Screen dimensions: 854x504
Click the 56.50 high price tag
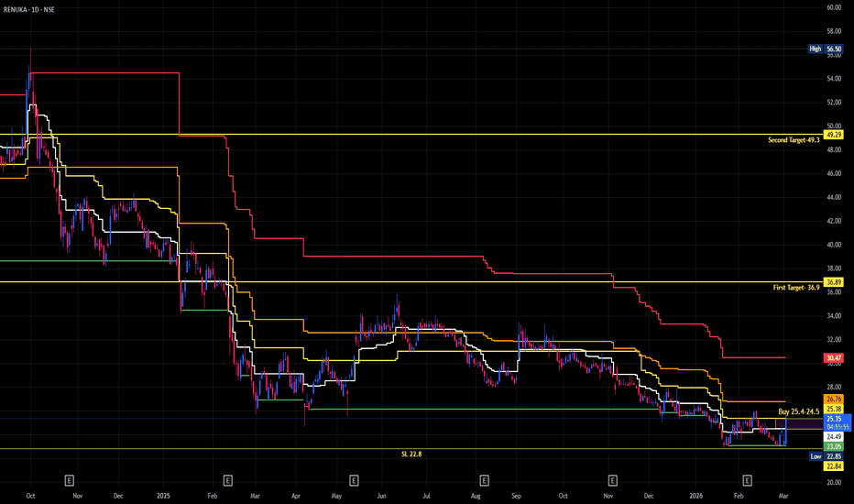(834, 49)
